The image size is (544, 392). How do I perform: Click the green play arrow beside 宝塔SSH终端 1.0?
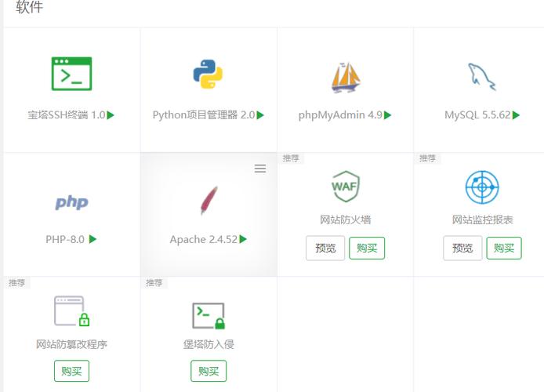[111, 114]
